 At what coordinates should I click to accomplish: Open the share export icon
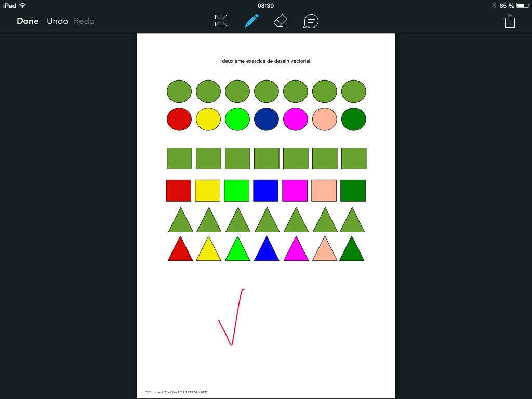510,21
